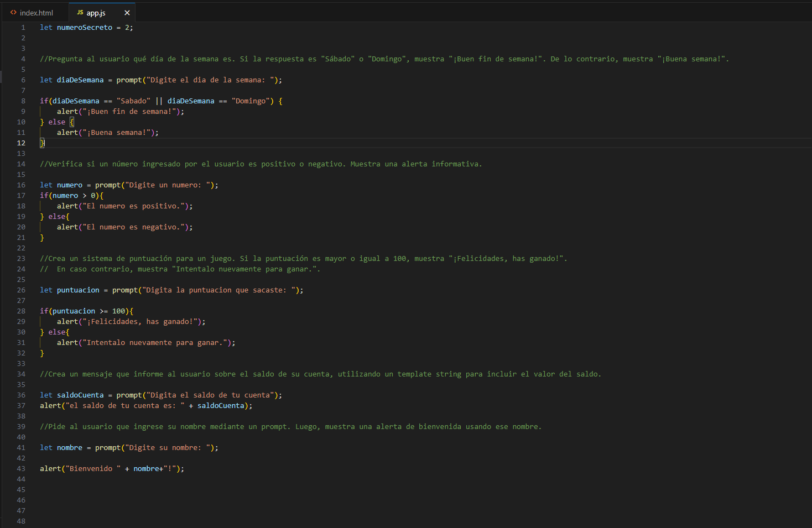Click line number 43 in the gutter
Viewport: 812px width, 528px height.
21,469
